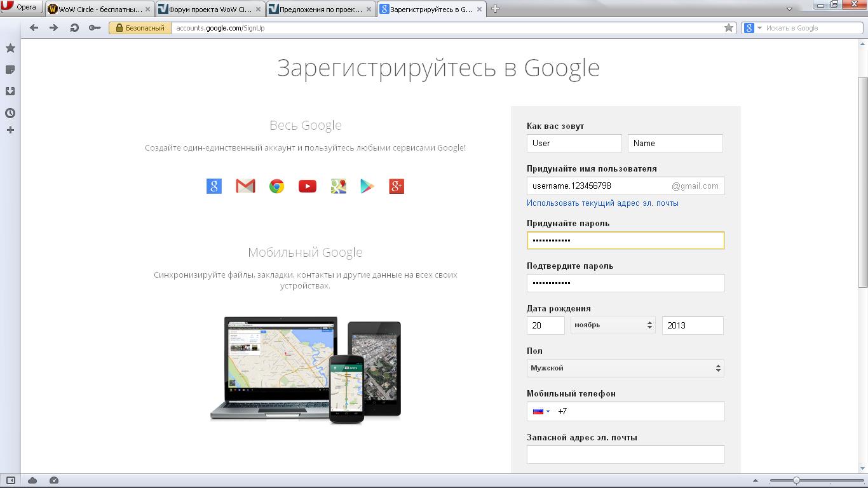Click the YouTube service icon
The height and width of the screenshot is (488, 868).
(x=308, y=186)
